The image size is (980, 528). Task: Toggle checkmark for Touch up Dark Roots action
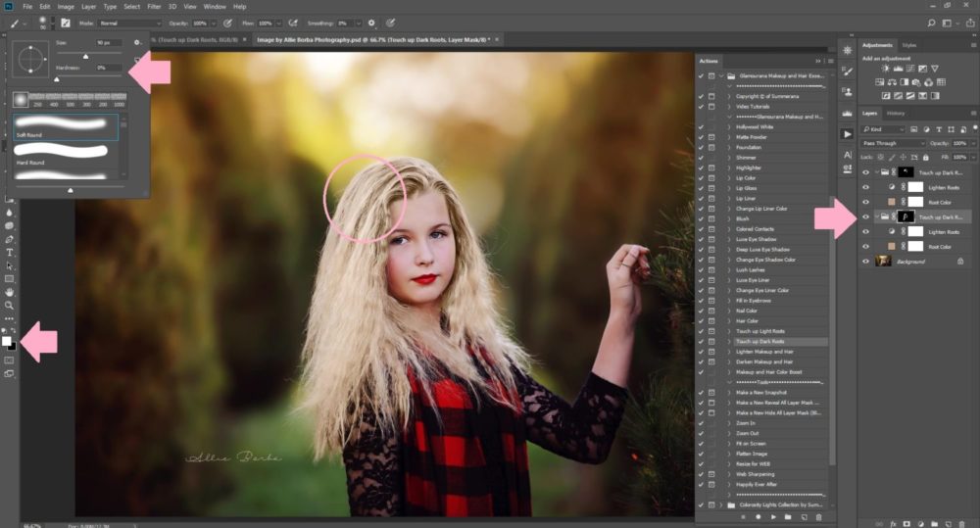coord(701,342)
